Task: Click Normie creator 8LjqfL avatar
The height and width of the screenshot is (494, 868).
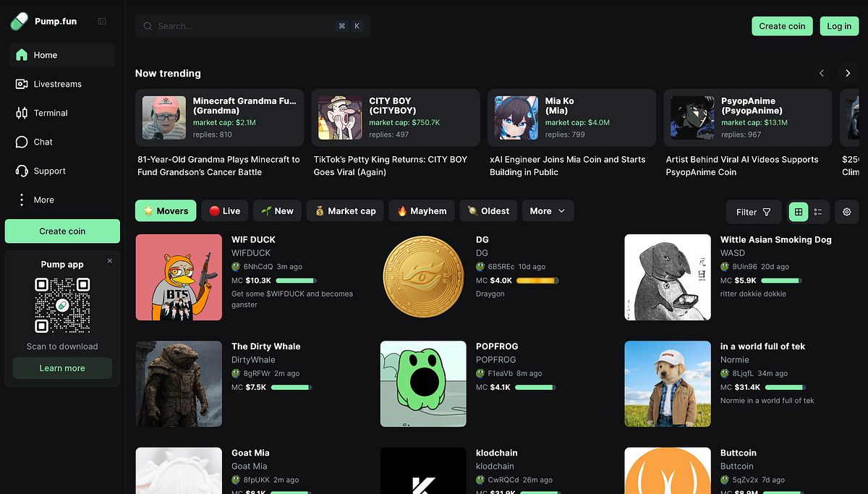Action: point(725,374)
